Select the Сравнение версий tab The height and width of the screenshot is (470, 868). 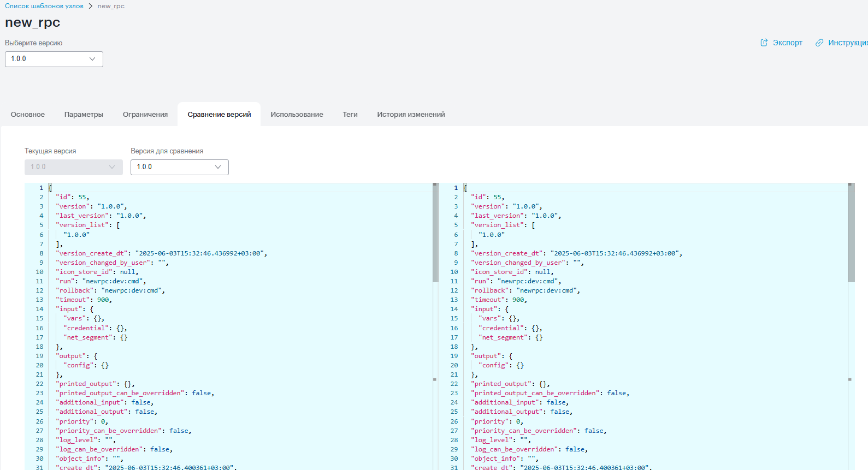click(x=219, y=115)
